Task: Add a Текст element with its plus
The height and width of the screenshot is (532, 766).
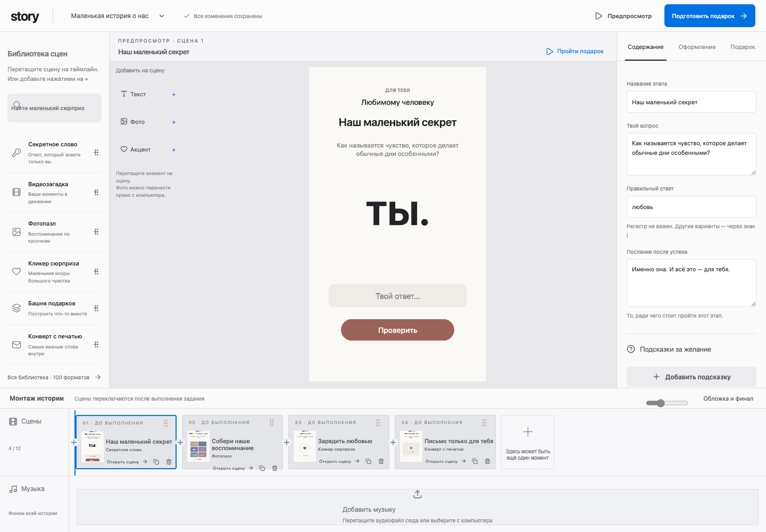Action: tap(174, 95)
